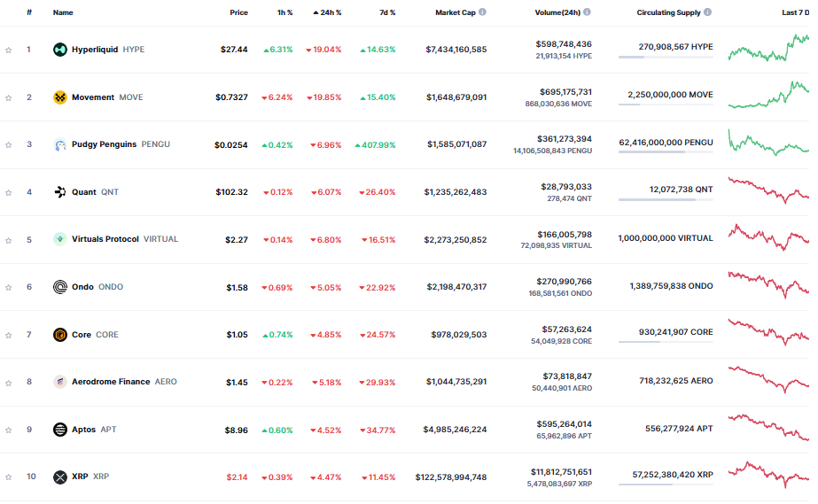This screenshot has width=818, height=504.
Task: Star Hyperliquid to add to watchlist
Action: click(8, 50)
